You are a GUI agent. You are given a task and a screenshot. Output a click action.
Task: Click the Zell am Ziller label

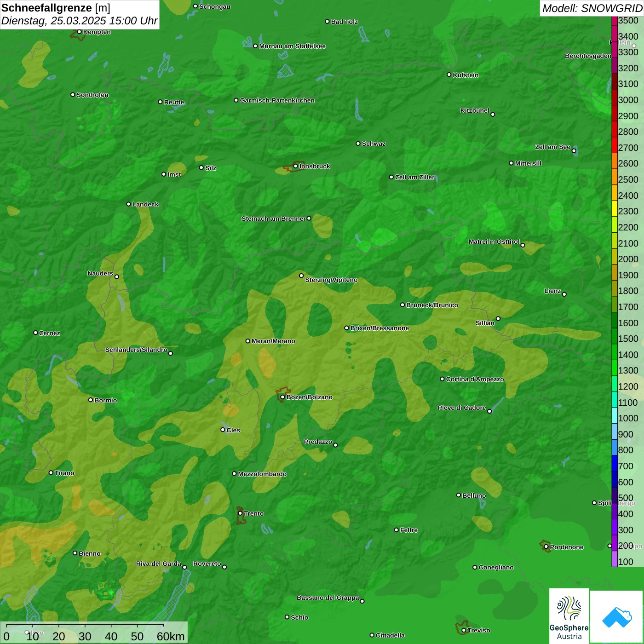[415, 177]
